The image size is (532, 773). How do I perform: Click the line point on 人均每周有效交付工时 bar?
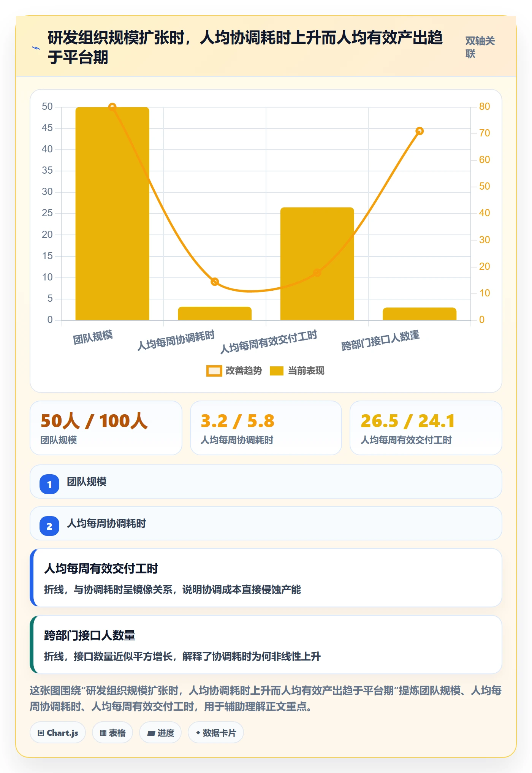[x=317, y=272]
